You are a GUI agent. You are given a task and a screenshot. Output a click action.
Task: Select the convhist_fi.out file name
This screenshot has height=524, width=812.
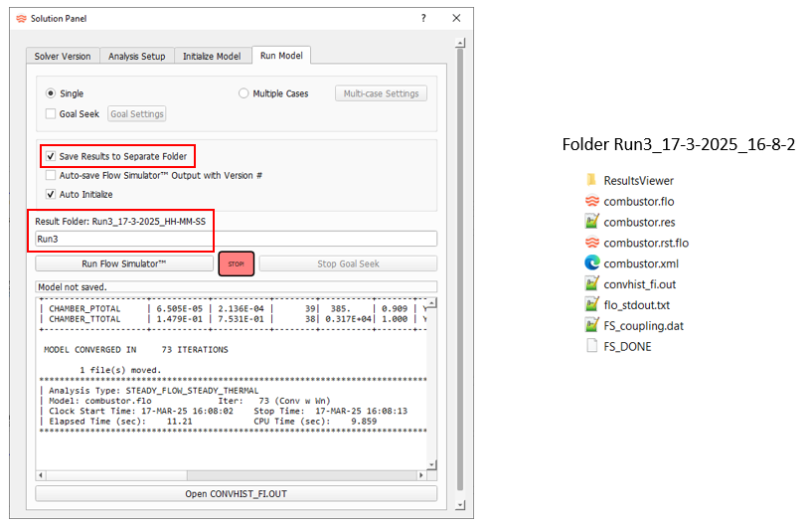[639, 284]
